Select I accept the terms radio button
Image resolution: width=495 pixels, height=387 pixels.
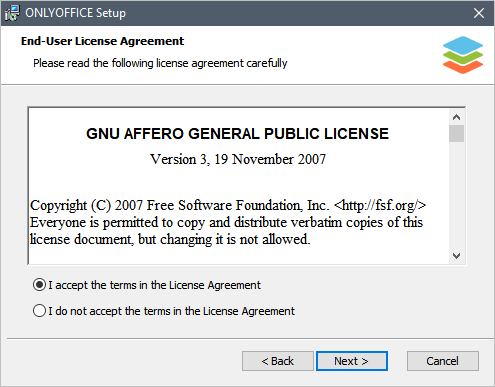pos(39,285)
